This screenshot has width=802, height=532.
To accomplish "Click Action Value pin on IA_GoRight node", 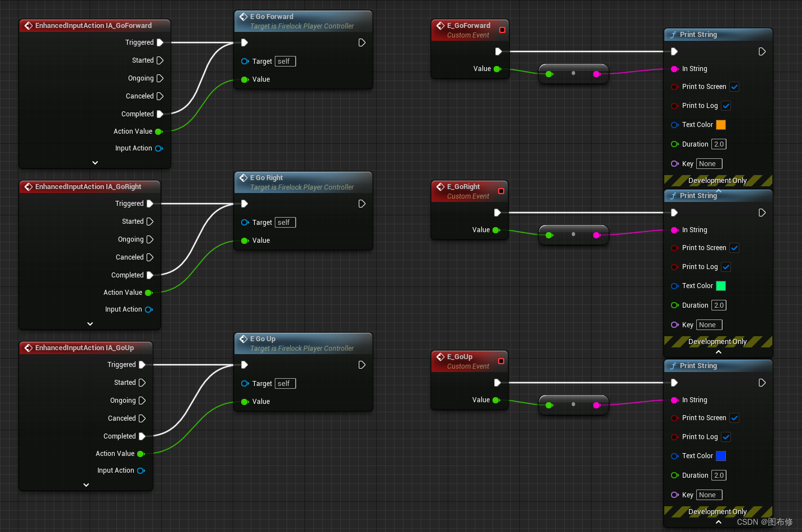I will point(149,293).
